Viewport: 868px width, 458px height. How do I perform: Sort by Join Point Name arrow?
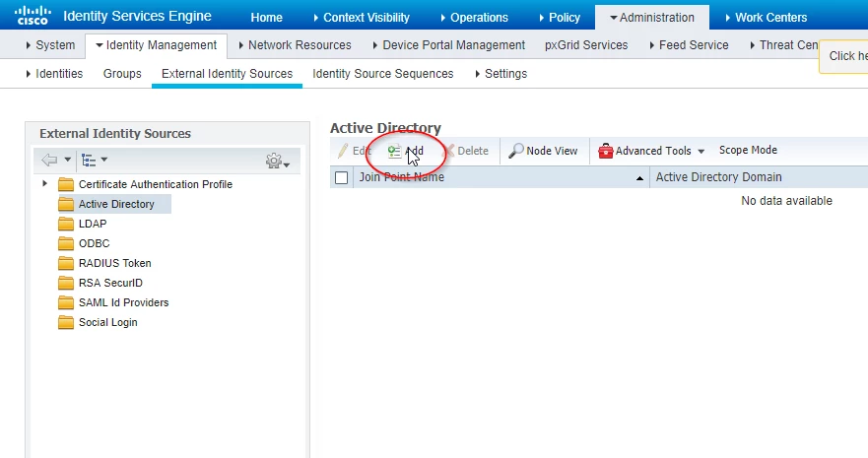[x=639, y=178]
